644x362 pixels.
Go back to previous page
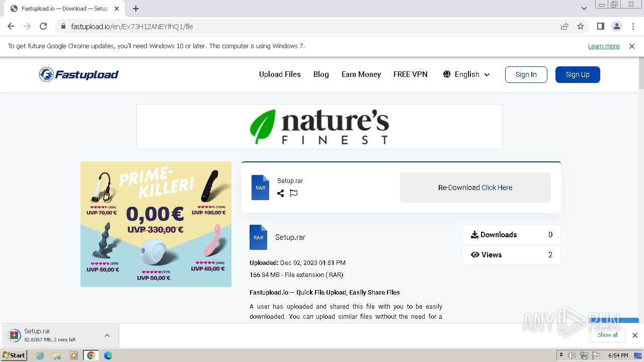(x=11, y=26)
